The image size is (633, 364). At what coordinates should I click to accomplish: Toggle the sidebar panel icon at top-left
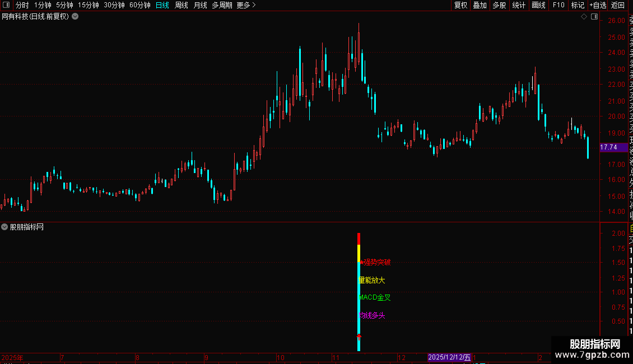coord(6,5)
